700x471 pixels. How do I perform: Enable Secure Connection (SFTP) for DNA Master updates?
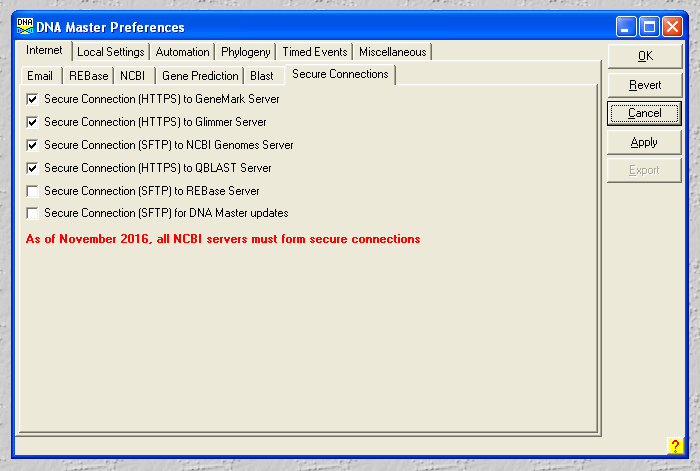[32, 213]
